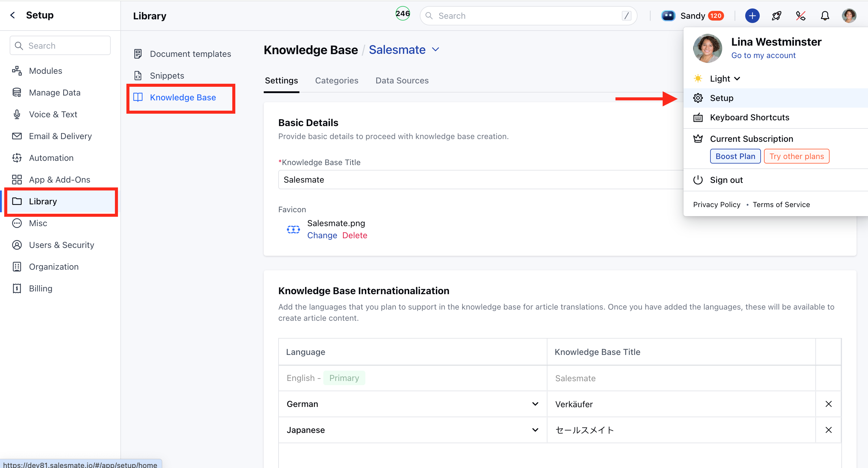Select Voice & Text in sidebar

click(53, 115)
